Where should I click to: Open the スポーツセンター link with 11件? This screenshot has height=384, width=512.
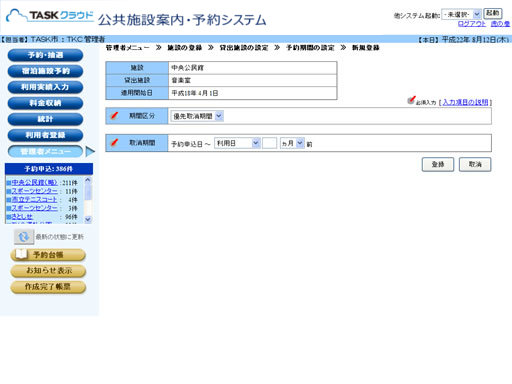[x=34, y=191]
